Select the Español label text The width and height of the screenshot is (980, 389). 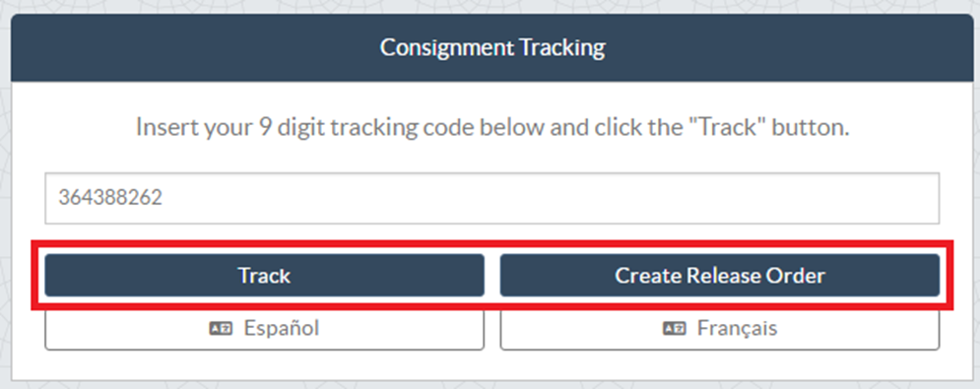pos(282,328)
